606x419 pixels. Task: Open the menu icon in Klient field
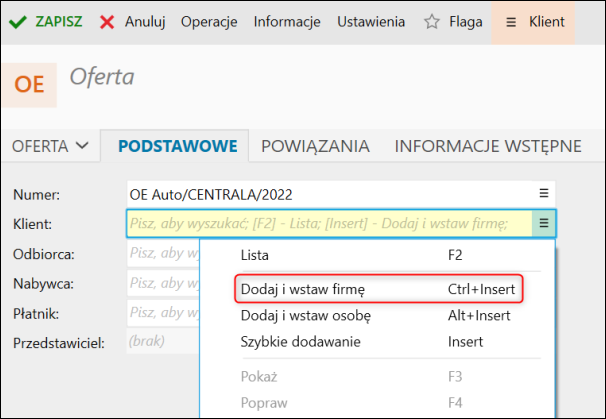tap(544, 223)
